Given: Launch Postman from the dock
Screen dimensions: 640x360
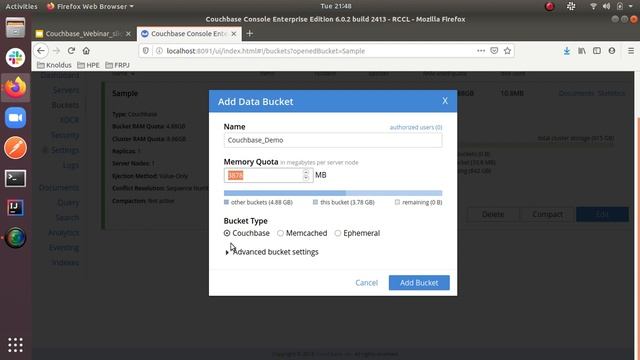Looking at the screenshot, I should [16, 147].
